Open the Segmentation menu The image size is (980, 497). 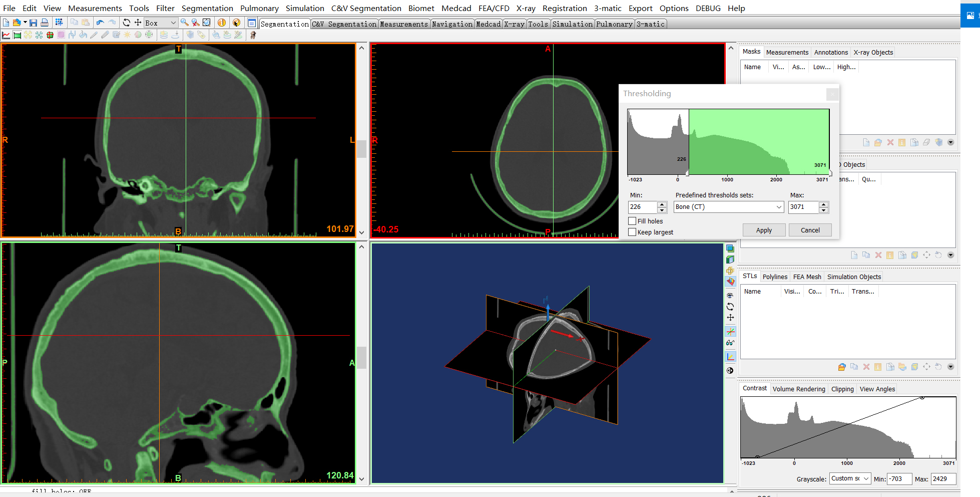point(207,8)
